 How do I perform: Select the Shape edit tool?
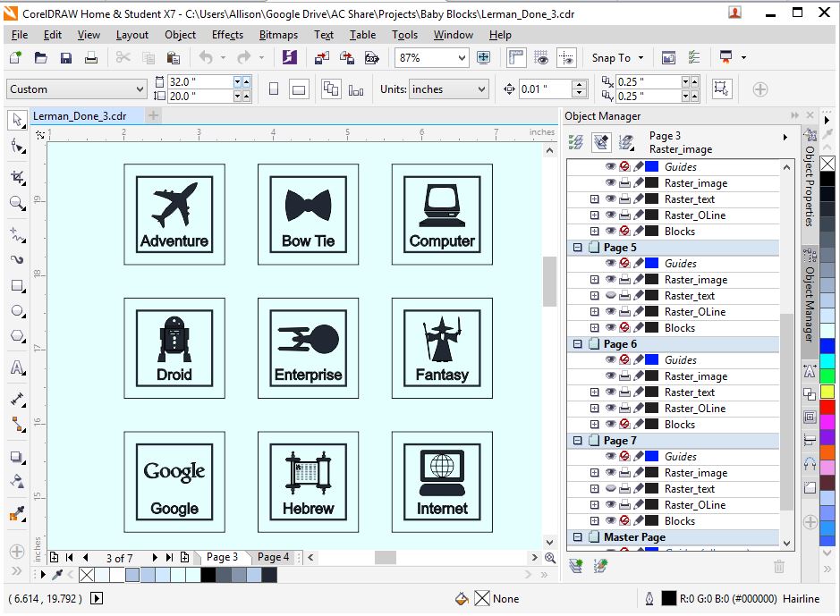click(17, 146)
